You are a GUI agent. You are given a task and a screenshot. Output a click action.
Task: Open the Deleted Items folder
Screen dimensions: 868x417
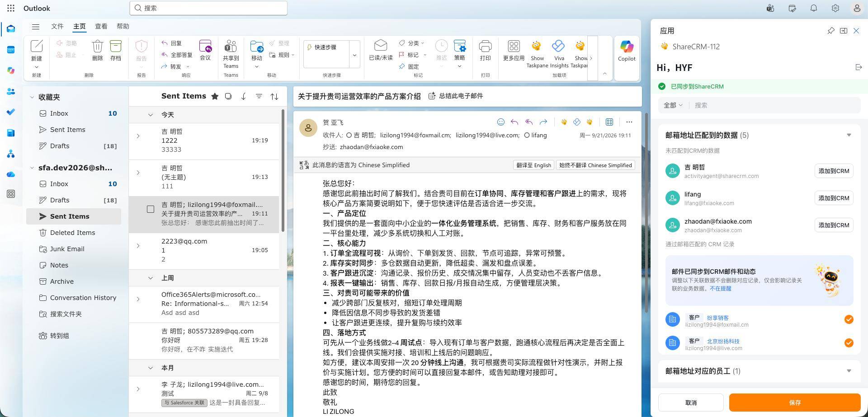point(73,233)
